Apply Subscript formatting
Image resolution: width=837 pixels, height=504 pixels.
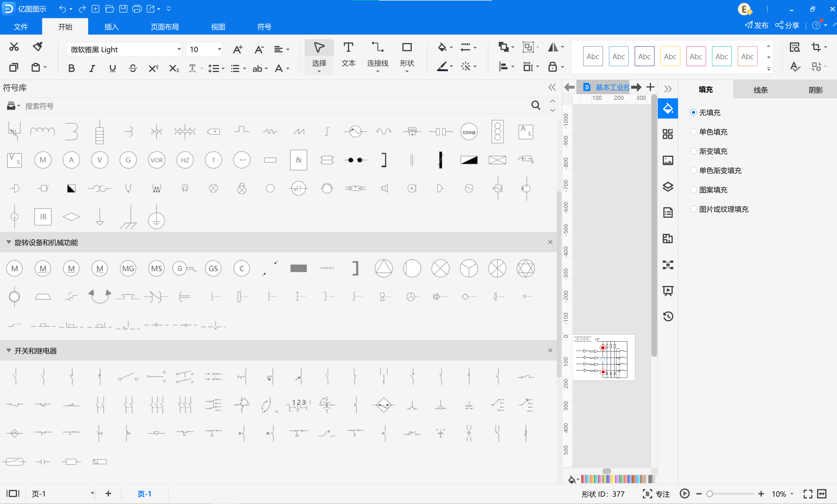click(x=174, y=68)
